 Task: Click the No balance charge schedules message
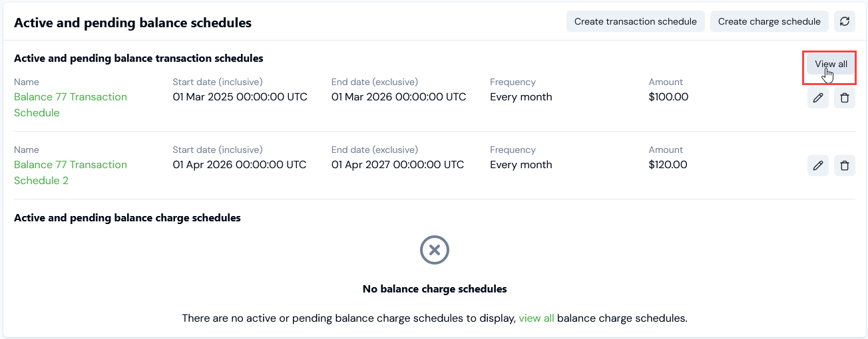click(435, 289)
